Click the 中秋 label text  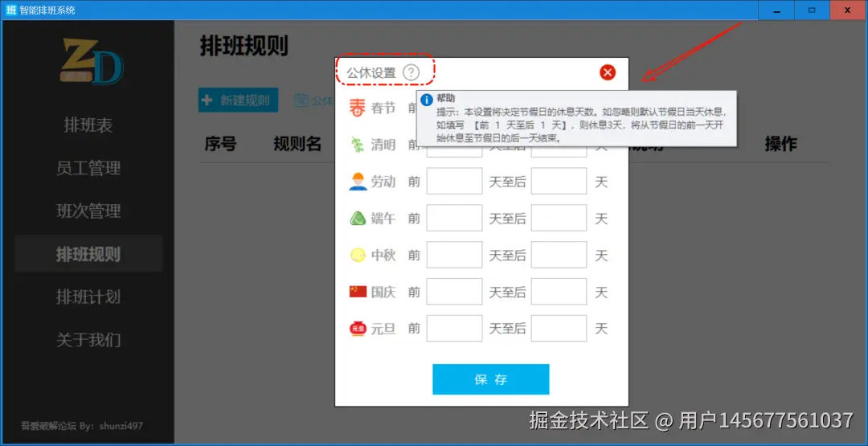383,255
